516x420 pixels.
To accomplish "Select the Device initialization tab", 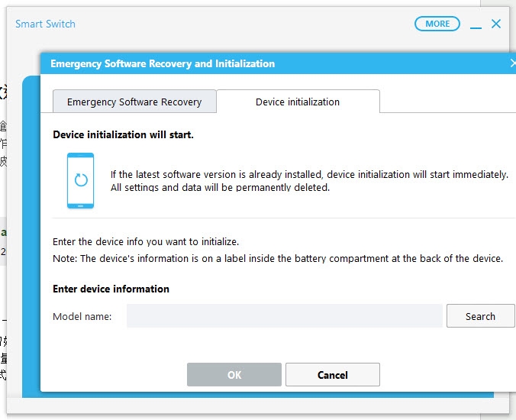I will (298, 102).
